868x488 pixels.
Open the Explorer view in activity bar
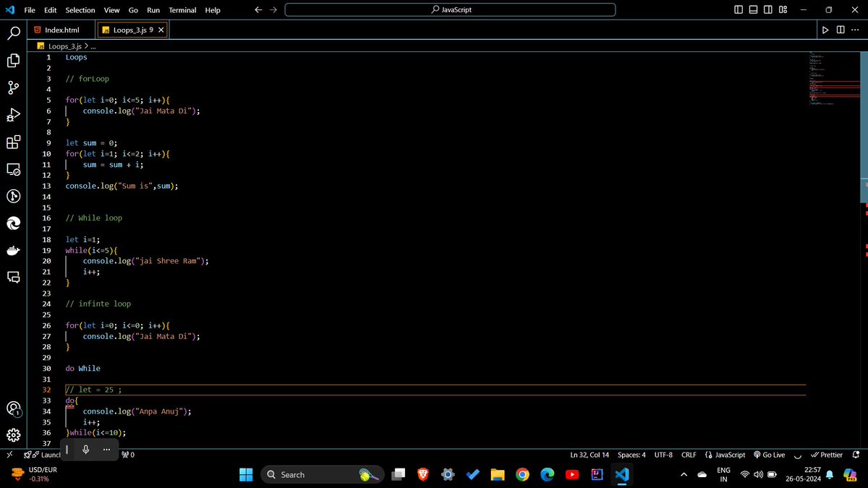point(13,61)
